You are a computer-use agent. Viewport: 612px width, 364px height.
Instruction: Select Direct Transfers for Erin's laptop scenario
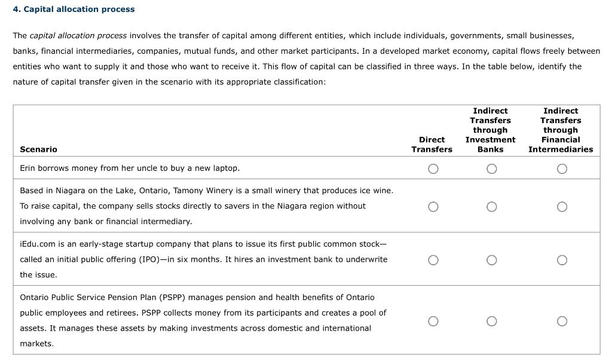(x=433, y=169)
